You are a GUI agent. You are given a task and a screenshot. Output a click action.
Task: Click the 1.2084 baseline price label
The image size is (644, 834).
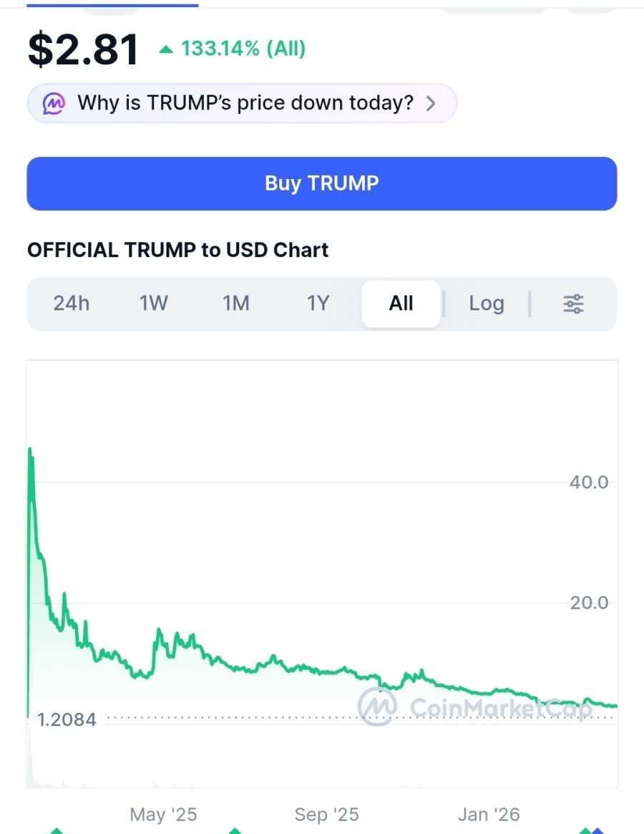tap(67, 719)
